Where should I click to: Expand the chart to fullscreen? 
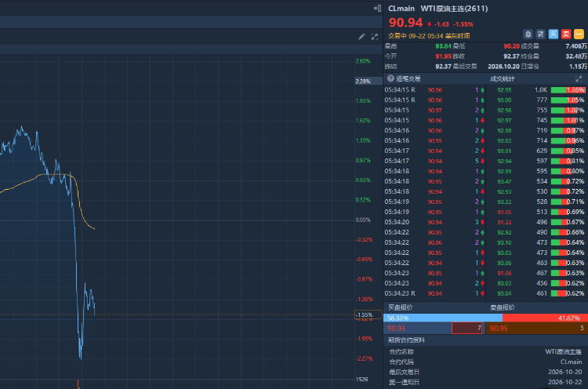tap(374, 36)
